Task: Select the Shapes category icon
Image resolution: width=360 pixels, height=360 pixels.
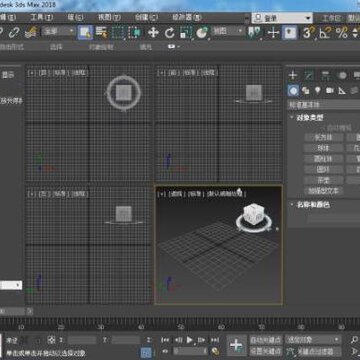Action: [x=305, y=90]
